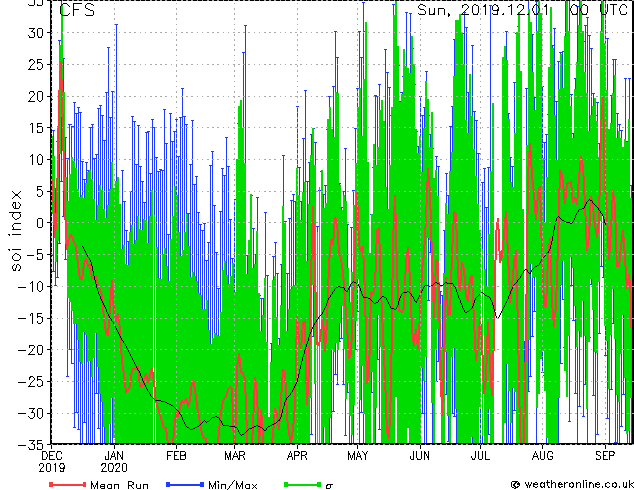Click the 'soi index' y-axis title
The image size is (634, 490).
tap(16, 231)
